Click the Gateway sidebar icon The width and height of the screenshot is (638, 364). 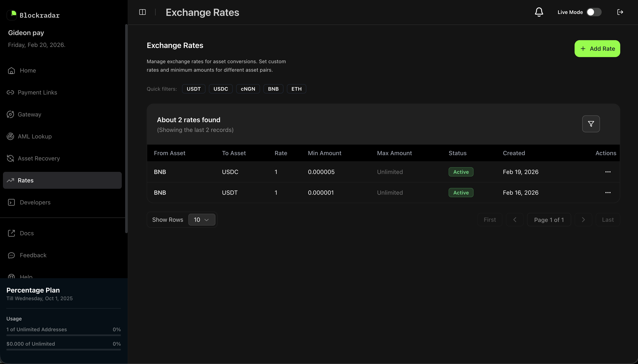click(10, 114)
